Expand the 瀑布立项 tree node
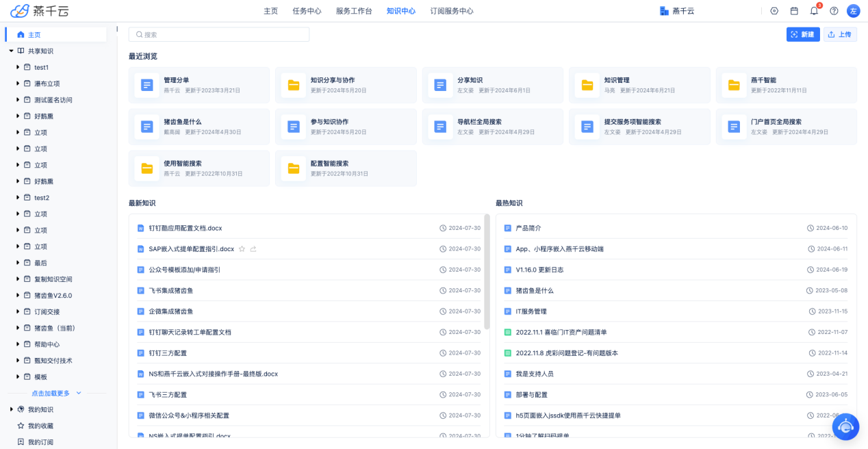 point(18,84)
